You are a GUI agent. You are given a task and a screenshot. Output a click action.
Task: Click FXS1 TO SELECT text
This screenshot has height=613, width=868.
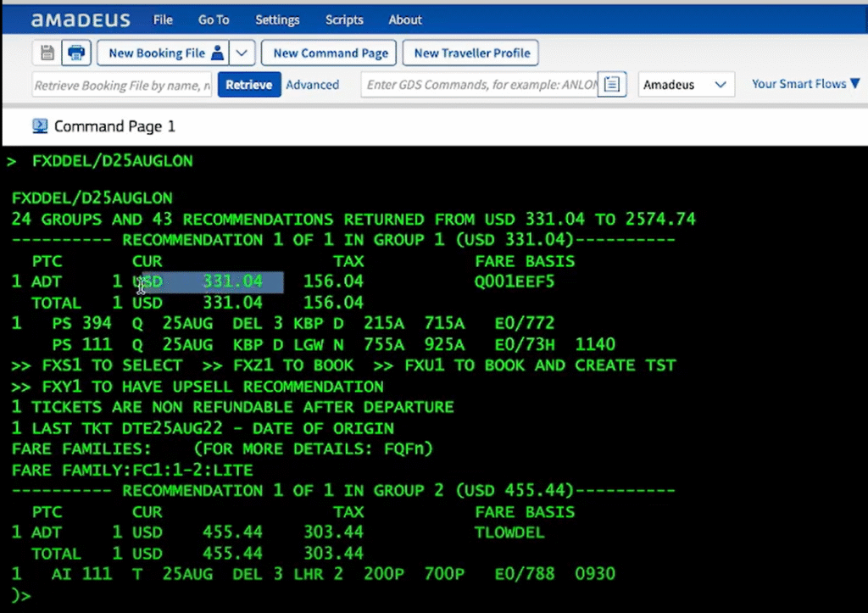coord(112,365)
